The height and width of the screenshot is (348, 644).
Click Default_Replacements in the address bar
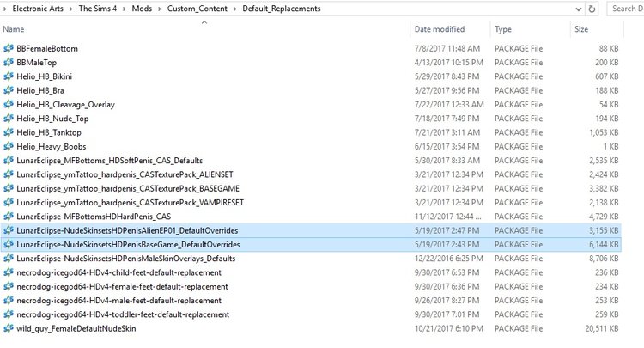[x=282, y=9]
